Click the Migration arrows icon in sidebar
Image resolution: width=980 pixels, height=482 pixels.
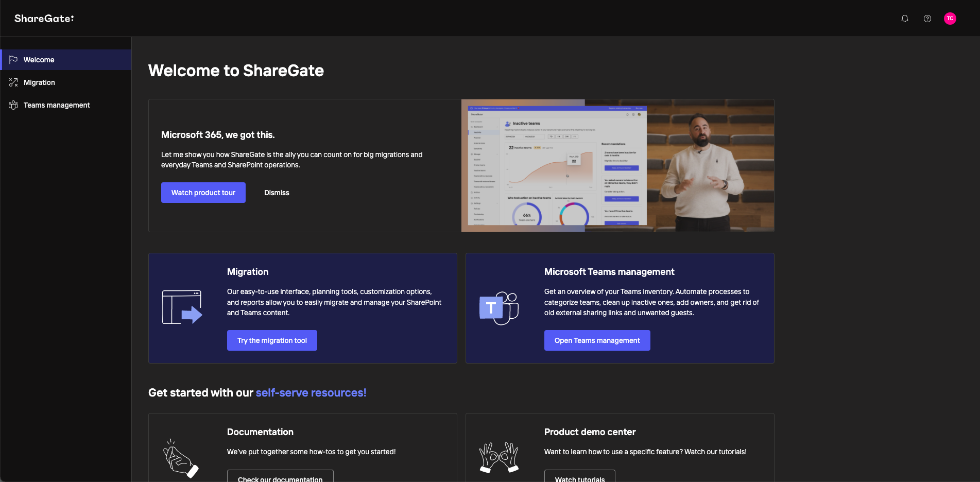tap(13, 82)
